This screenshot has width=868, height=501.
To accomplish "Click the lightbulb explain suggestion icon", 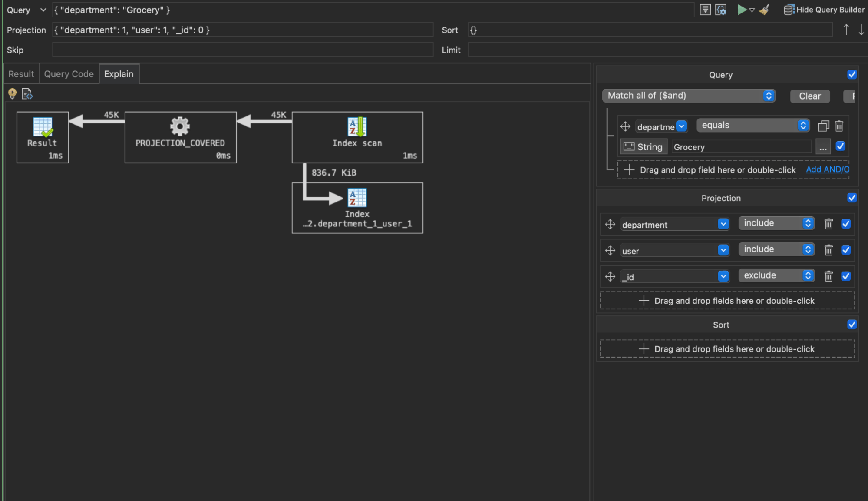I will pyautogui.click(x=12, y=93).
